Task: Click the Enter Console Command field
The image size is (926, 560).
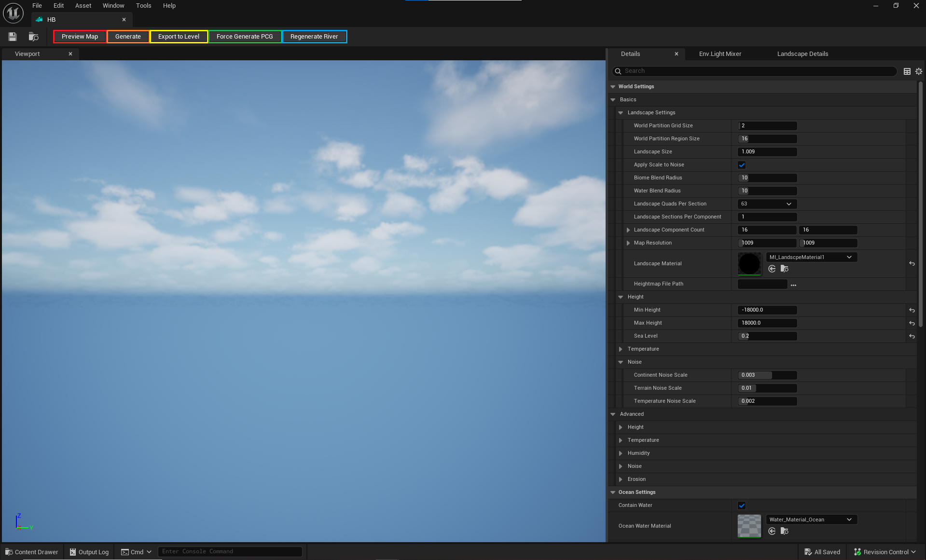Action: tap(230, 552)
